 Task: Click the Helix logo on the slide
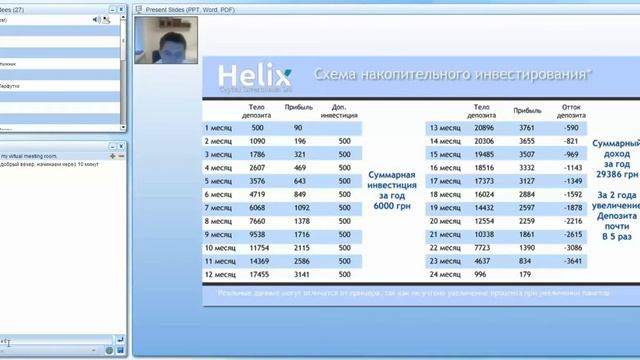(255, 78)
